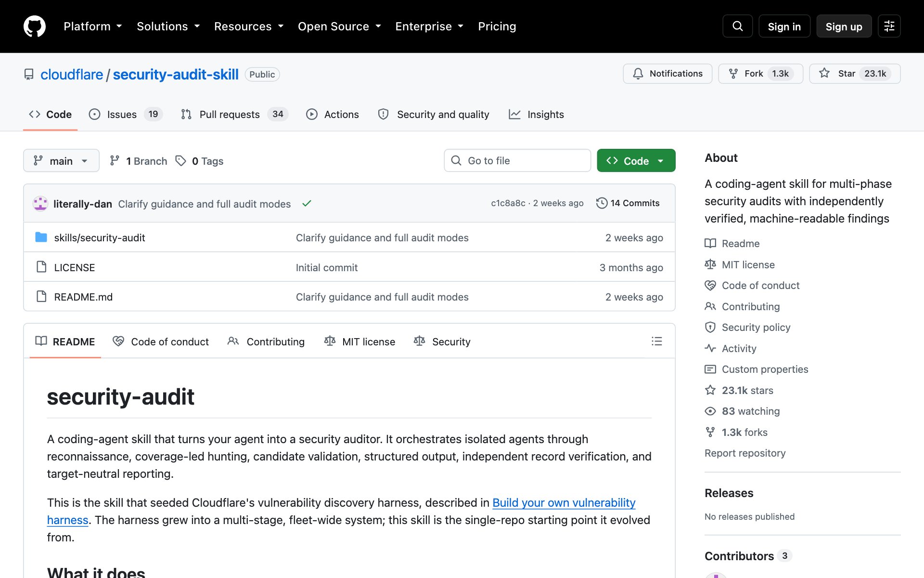
Task: Open the Actions tab
Action: tap(333, 114)
